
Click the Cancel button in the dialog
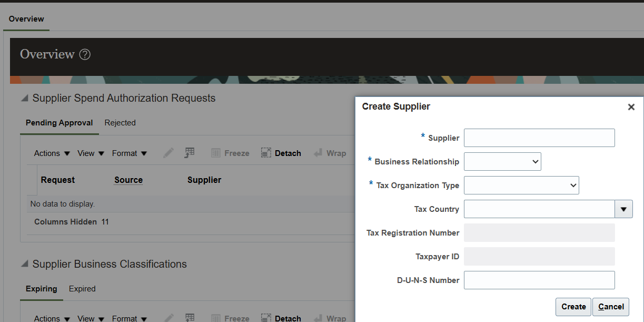click(x=611, y=307)
